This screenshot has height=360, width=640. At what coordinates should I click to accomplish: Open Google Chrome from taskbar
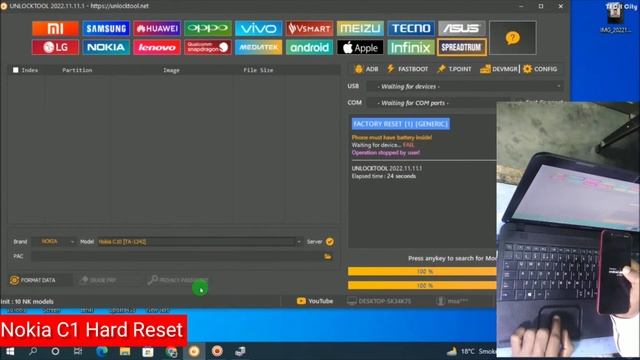tap(171, 351)
